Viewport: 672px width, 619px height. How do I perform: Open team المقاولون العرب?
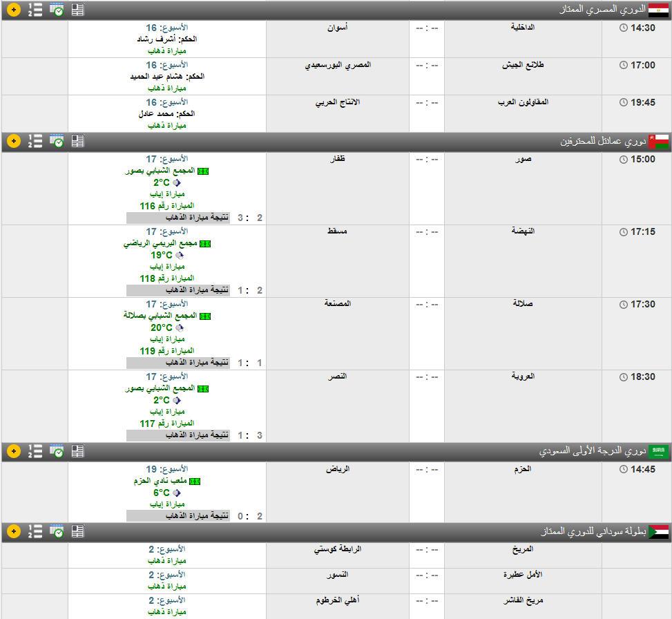pyautogui.click(x=523, y=102)
